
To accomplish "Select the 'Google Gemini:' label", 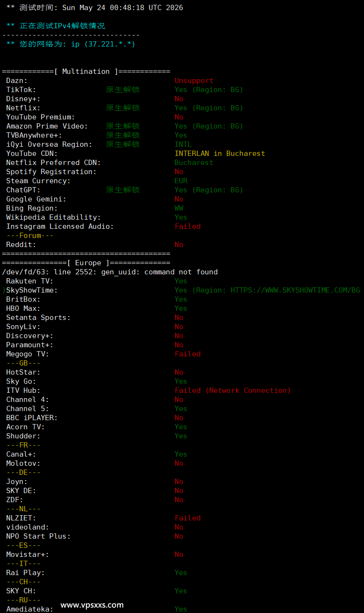I will pos(36,199).
